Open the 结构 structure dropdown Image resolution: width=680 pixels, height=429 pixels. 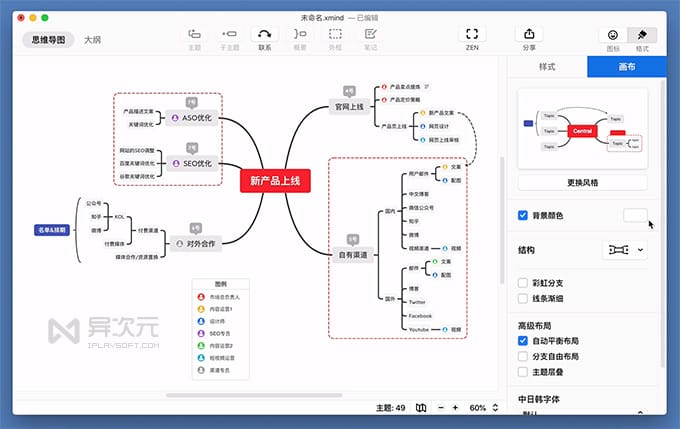click(x=625, y=250)
